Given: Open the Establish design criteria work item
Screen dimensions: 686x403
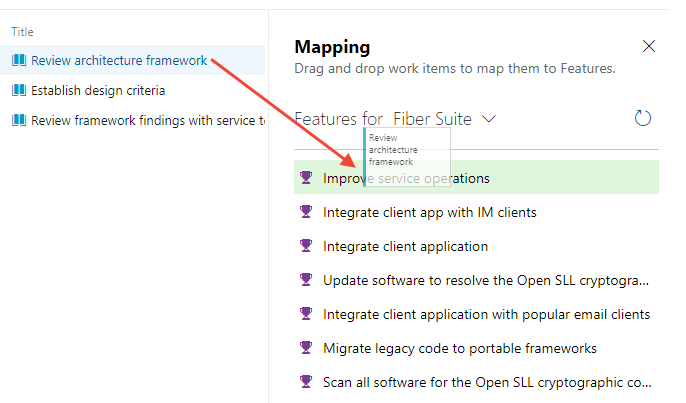Looking at the screenshot, I should click(98, 91).
